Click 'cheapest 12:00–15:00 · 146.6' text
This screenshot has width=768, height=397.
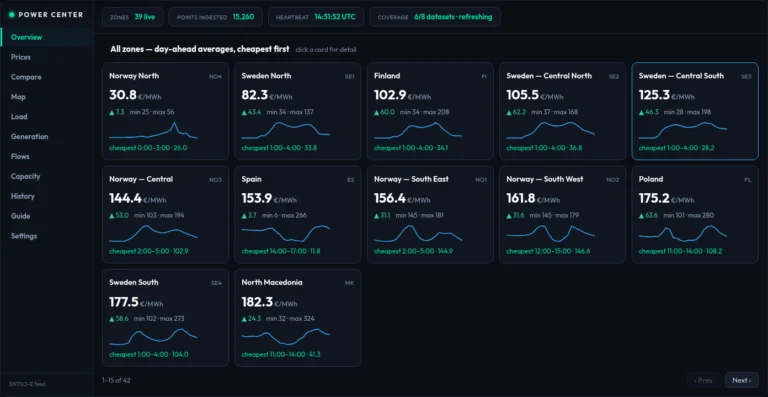pyautogui.click(x=548, y=251)
